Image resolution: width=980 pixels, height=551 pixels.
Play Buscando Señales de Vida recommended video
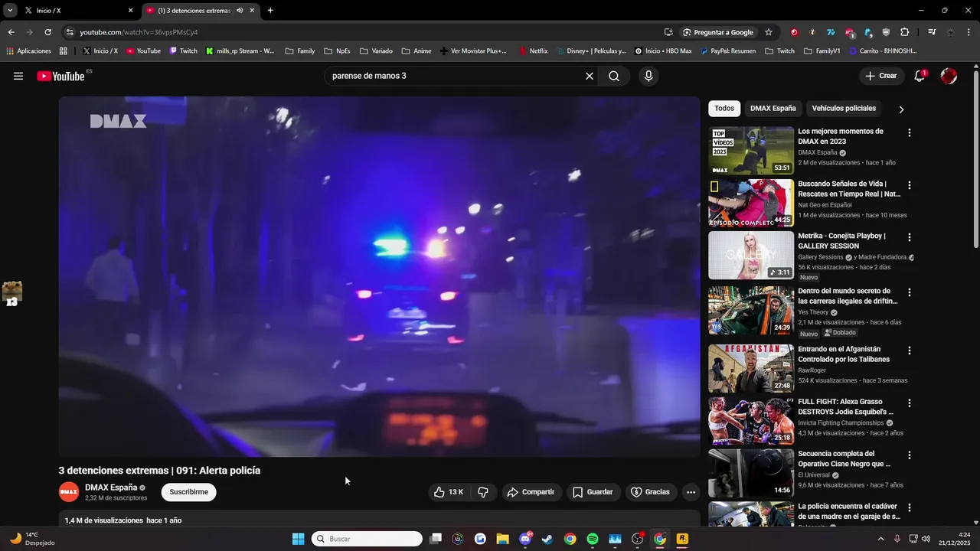pos(751,203)
